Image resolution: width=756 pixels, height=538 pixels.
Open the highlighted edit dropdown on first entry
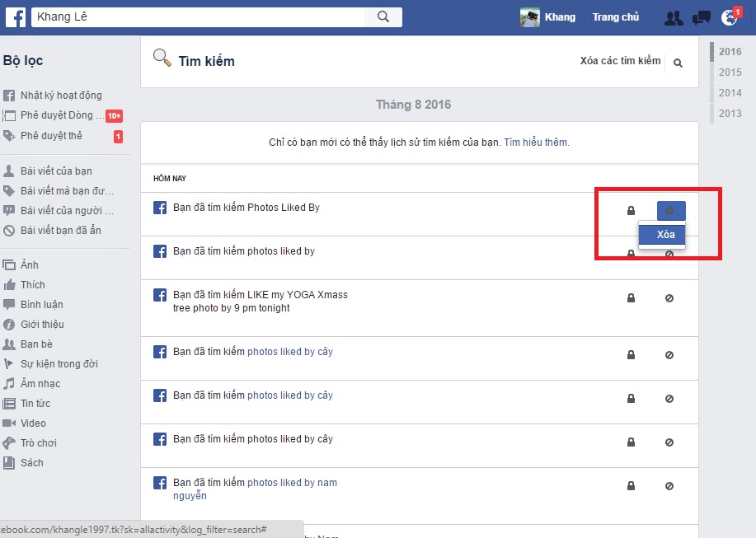point(669,211)
